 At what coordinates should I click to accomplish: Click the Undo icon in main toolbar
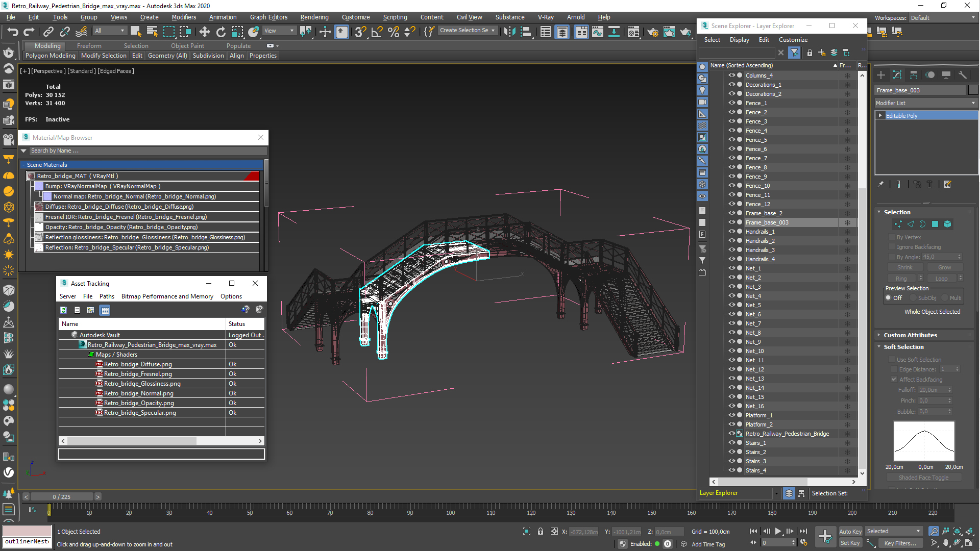click(13, 32)
